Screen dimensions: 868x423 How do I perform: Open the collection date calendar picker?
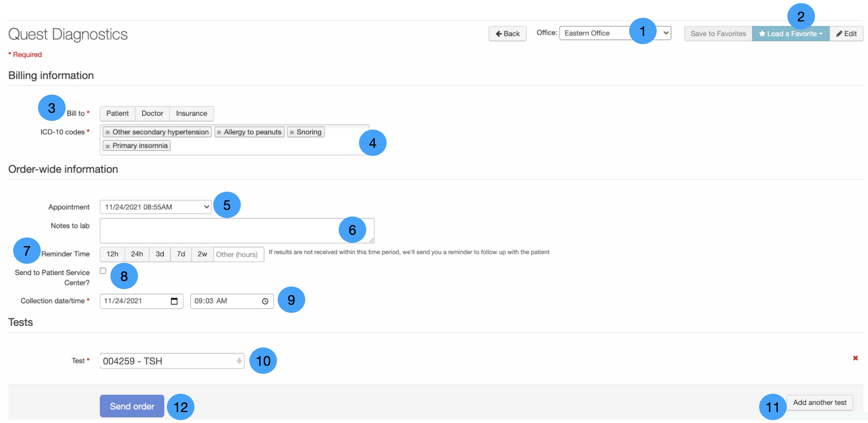(174, 301)
